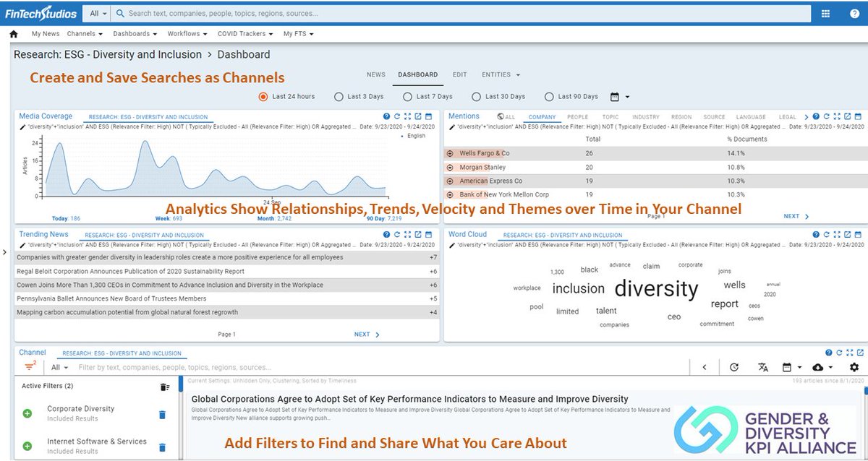Select Last 3 Days radio button
The height and width of the screenshot is (461, 868).
click(339, 96)
